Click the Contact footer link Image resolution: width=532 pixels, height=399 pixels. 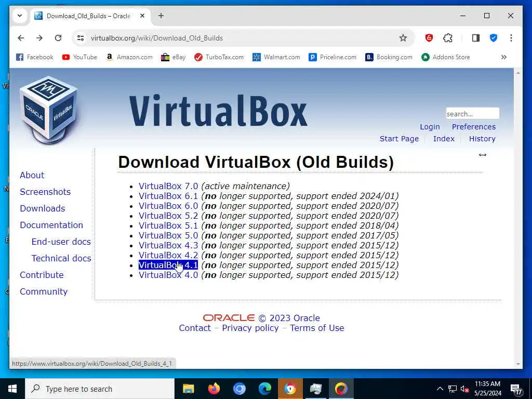coord(195,328)
